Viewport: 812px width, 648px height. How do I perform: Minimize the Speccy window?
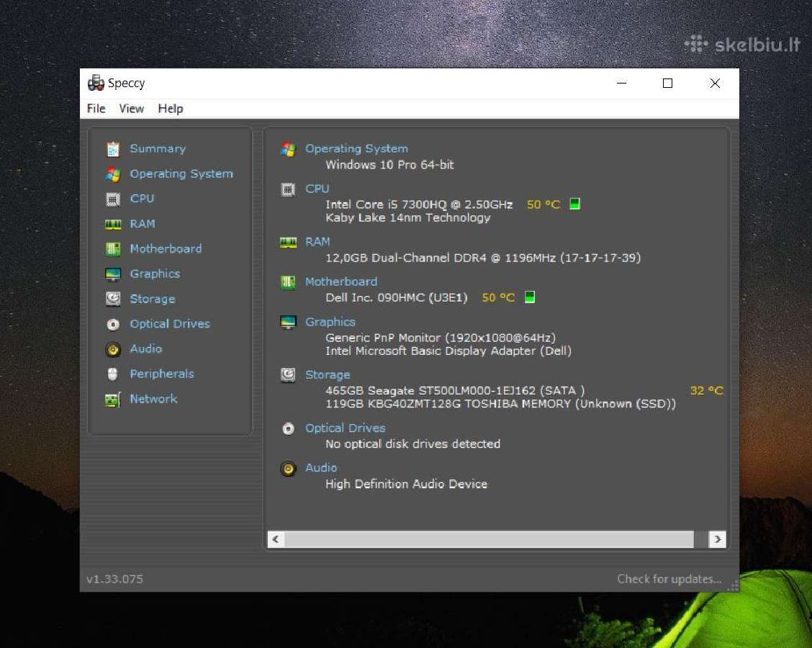click(621, 84)
